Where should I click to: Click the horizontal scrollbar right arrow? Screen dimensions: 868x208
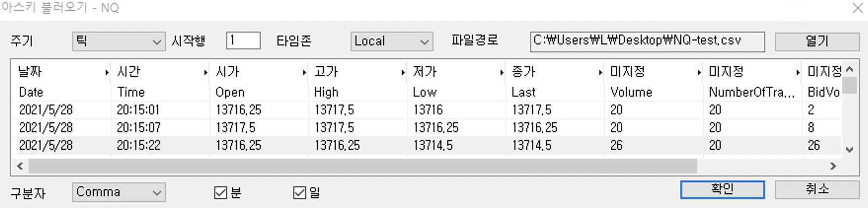833,166
